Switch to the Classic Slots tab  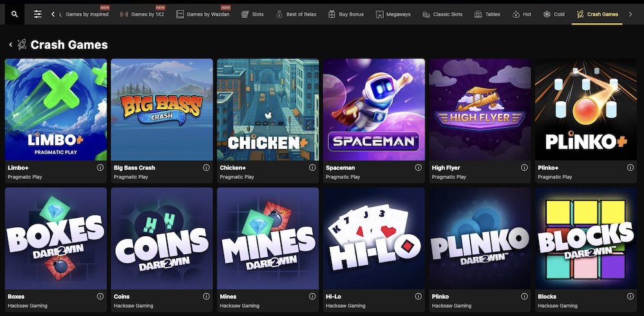tap(442, 14)
